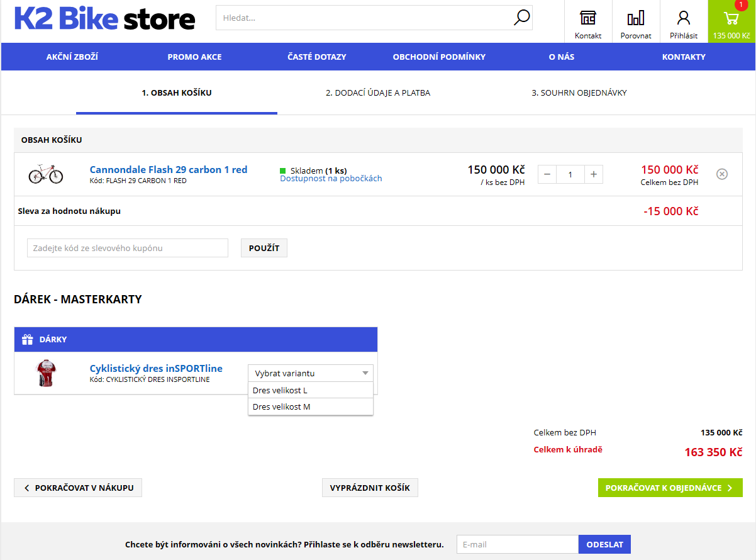Decrease bike quantity with minus button
756x560 pixels.
547,174
